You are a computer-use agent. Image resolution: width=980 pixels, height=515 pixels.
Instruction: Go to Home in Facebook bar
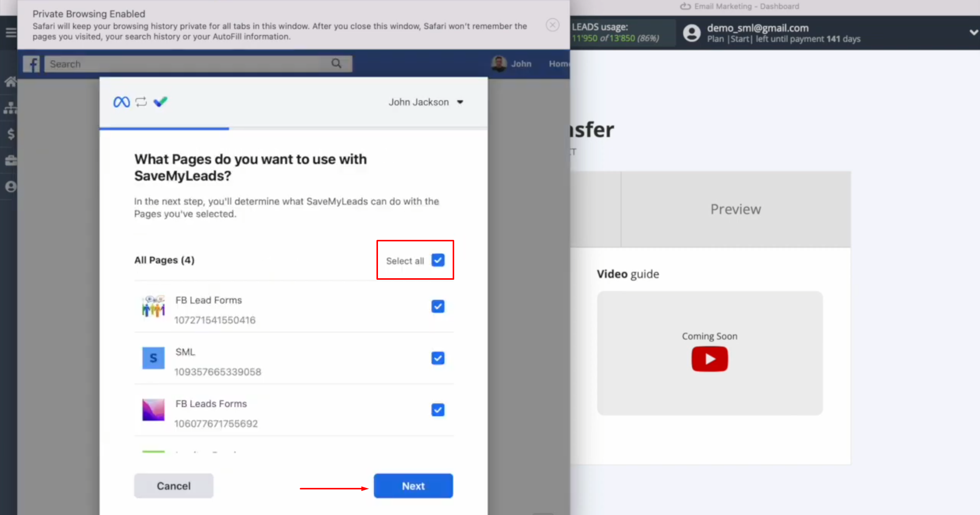point(559,64)
